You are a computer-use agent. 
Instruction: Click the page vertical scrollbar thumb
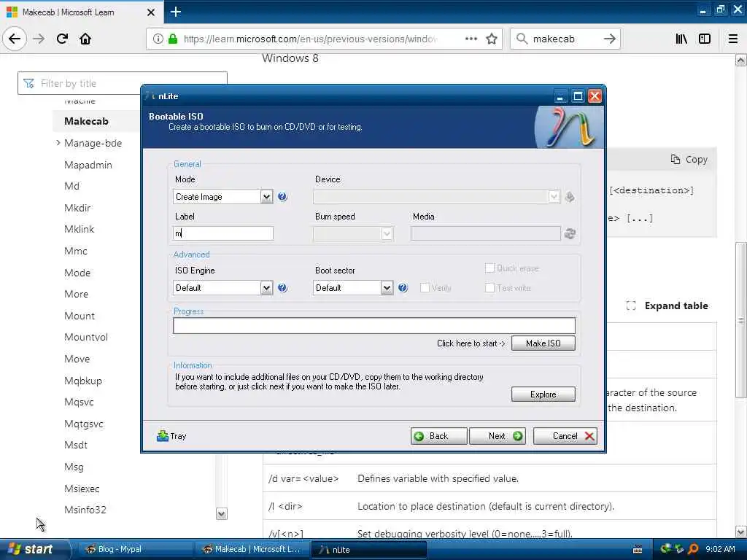click(x=741, y=319)
